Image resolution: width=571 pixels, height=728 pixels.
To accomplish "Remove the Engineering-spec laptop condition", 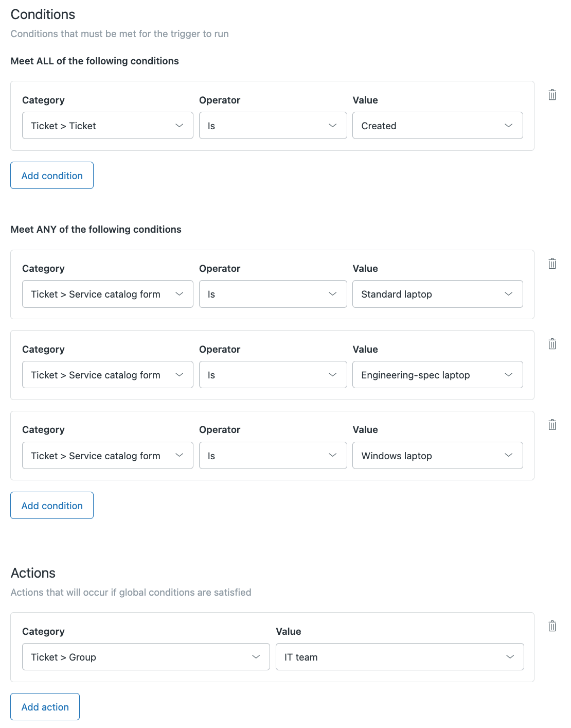I will pos(552,344).
